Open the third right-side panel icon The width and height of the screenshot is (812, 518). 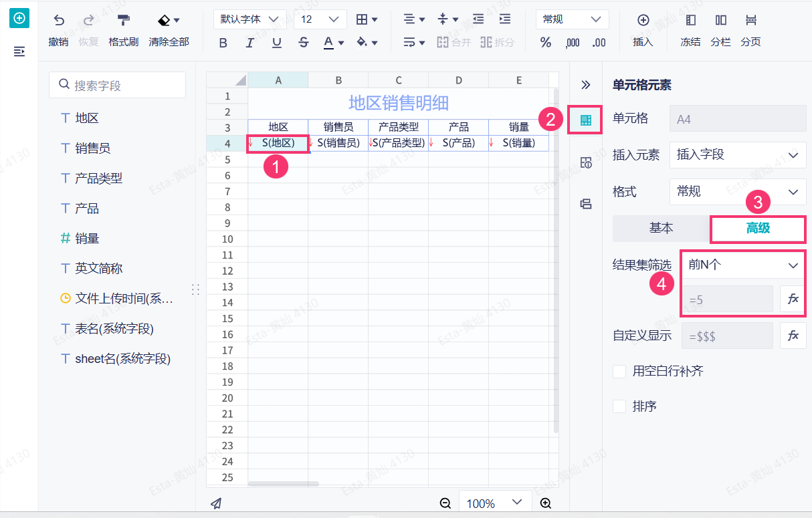(586, 204)
